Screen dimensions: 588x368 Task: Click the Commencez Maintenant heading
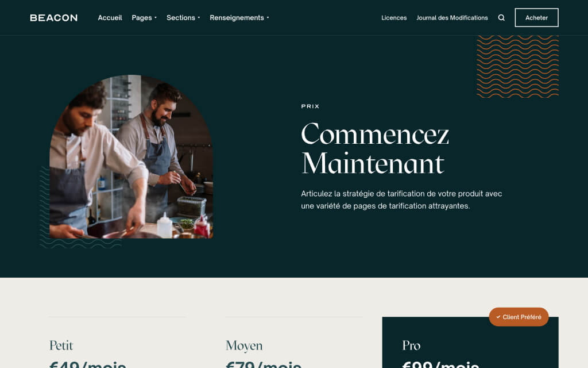point(375,148)
